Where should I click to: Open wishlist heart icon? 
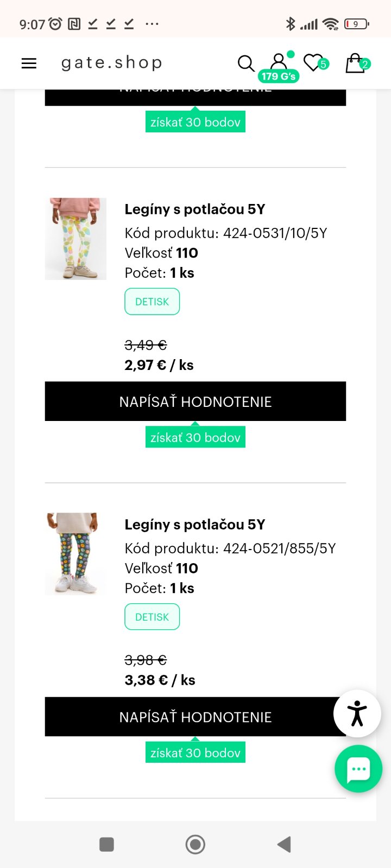(313, 63)
